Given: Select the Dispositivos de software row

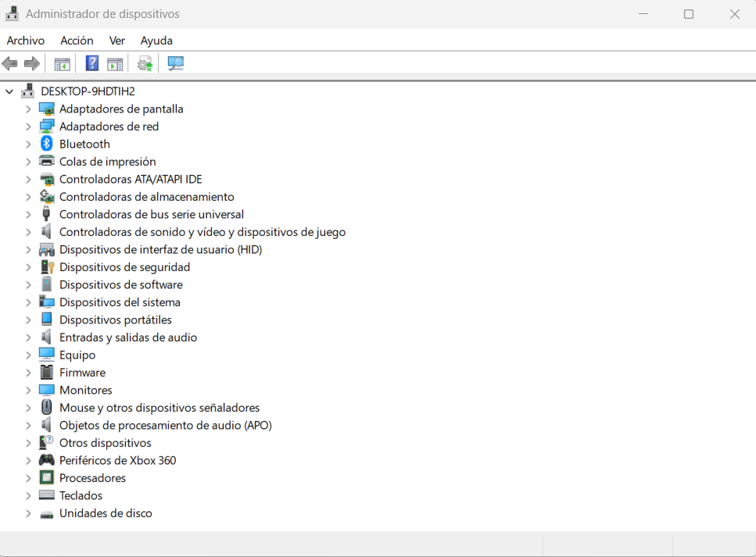Looking at the screenshot, I should [x=121, y=285].
